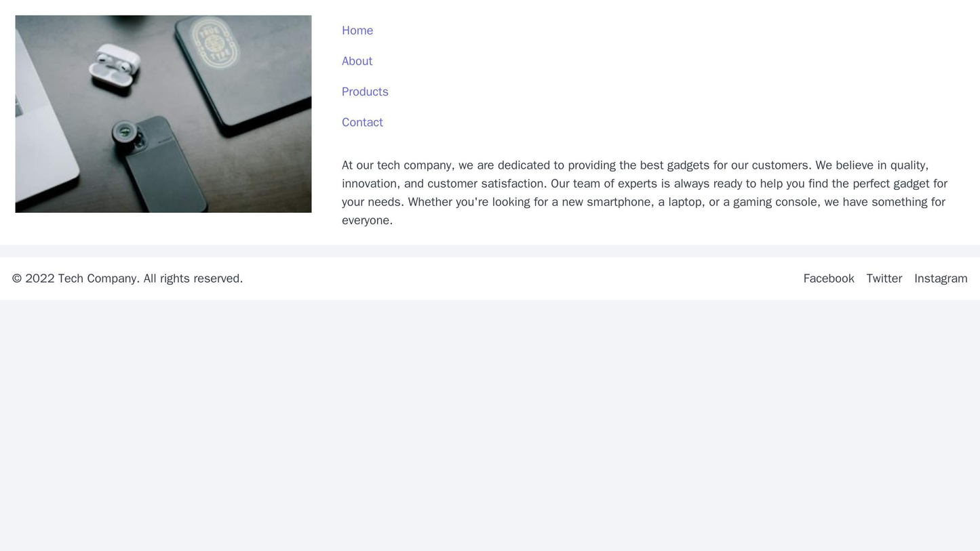980x551 pixels.
Task: Select the Products navigation link
Action: [x=365, y=91]
